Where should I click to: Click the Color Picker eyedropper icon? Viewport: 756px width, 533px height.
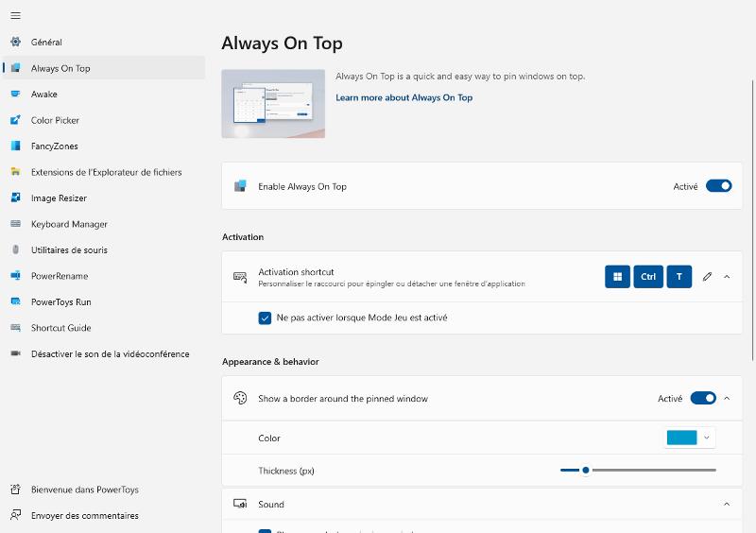click(15, 120)
